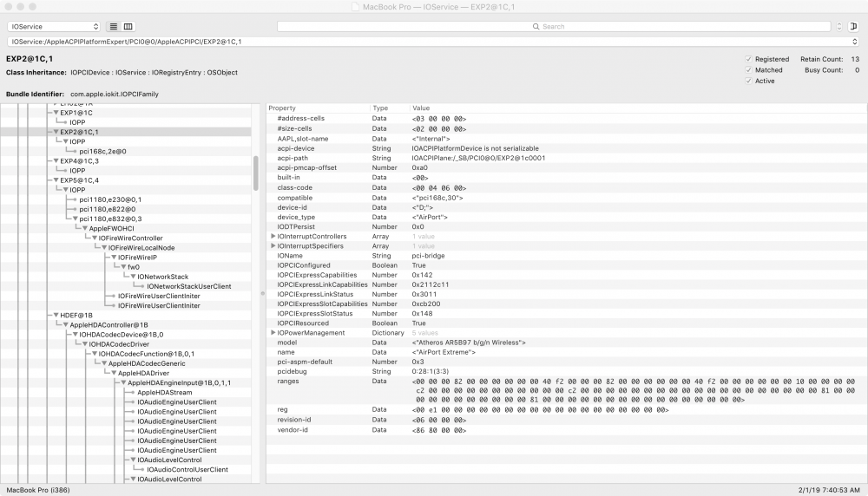This screenshot has height=496, width=868.
Task: Select IOAudioControlUserClient tree item
Action: (x=187, y=469)
